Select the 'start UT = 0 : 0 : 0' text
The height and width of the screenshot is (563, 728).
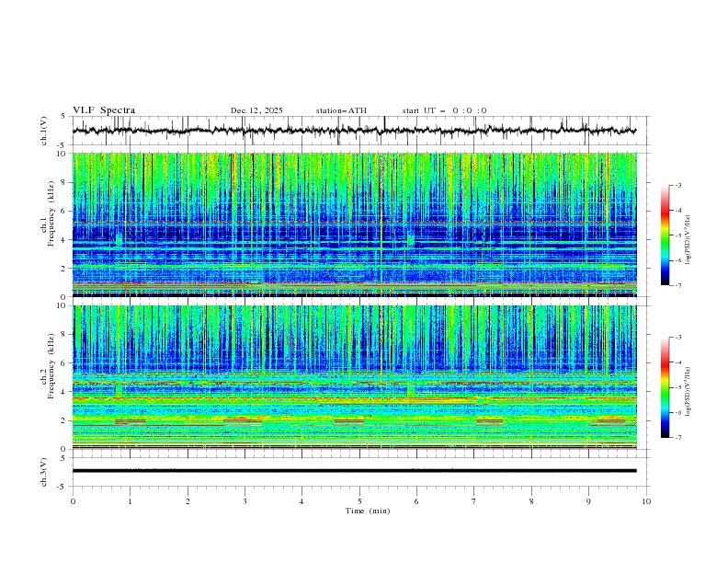(444, 110)
